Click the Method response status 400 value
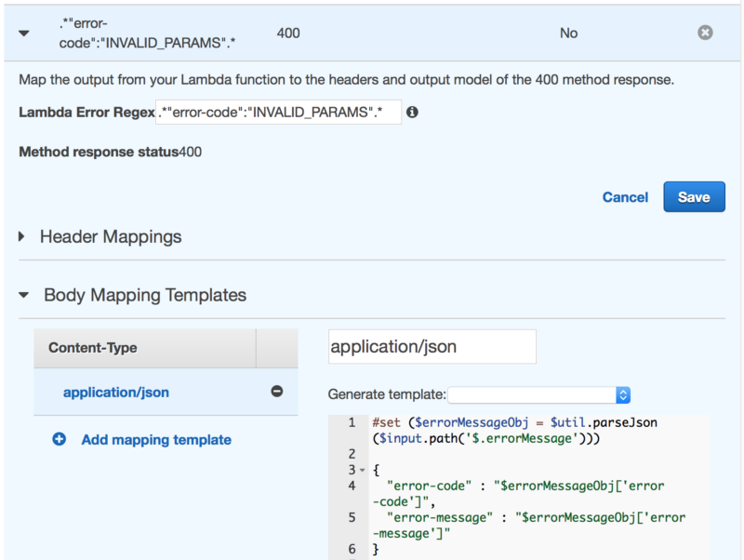Screen dimensions: 744x560 click(191, 152)
